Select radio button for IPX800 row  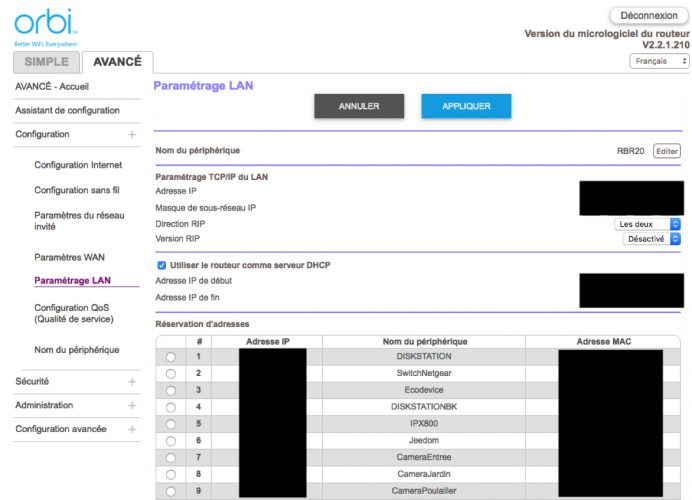click(x=171, y=424)
